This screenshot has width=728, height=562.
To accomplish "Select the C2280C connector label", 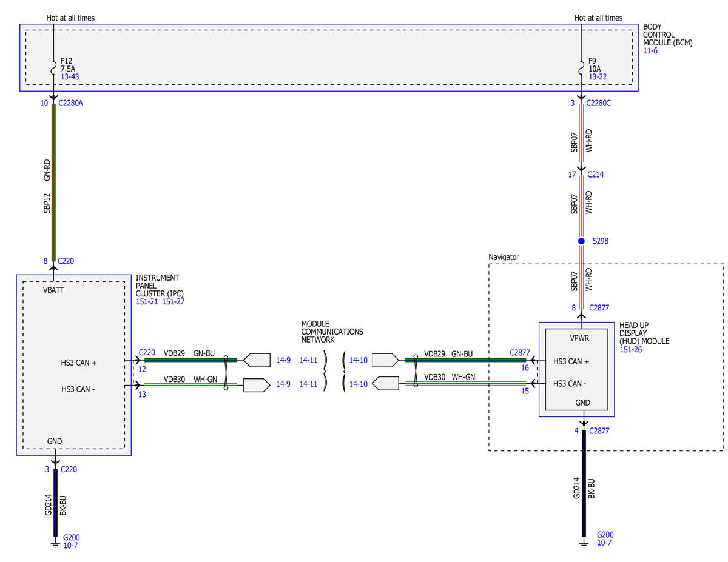I will click(599, 103).
